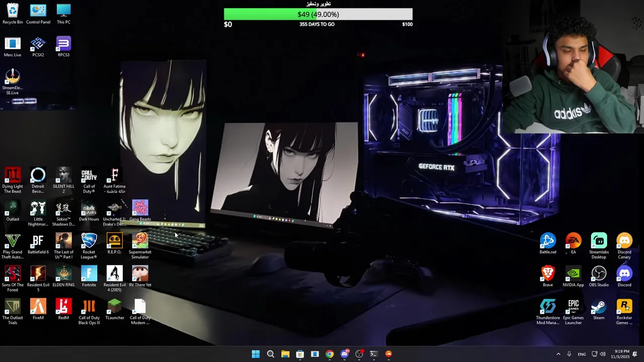
Task: Open the RPCS3 emulator icon
Action: (x=63, y=47)
